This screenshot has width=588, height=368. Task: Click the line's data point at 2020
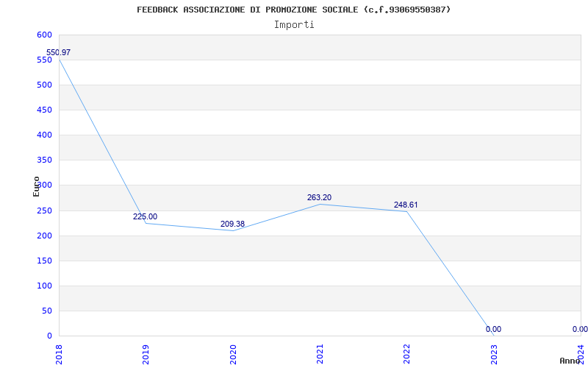tap(233, 230)
